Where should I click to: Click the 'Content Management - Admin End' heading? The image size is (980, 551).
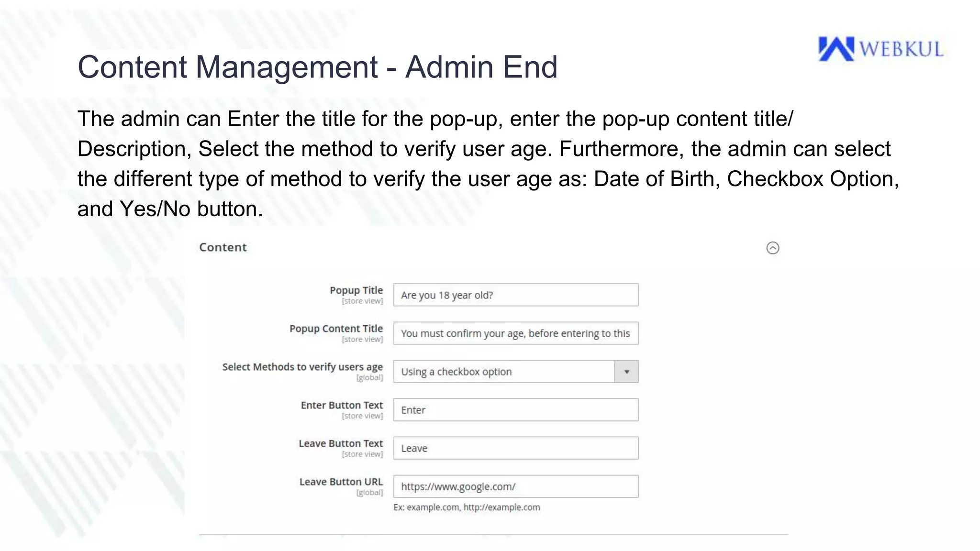pyautogui.click(x=318, y=67)
